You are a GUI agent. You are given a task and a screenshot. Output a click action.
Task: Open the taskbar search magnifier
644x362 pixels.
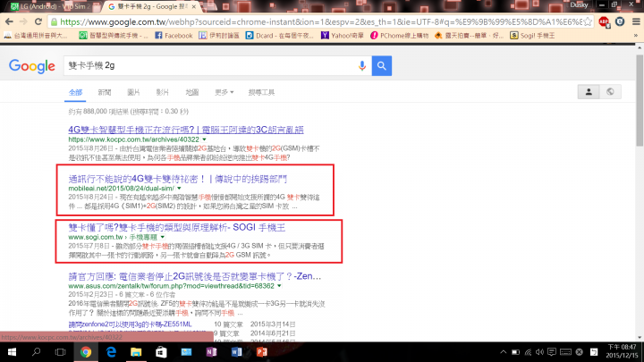click(36, 352)
